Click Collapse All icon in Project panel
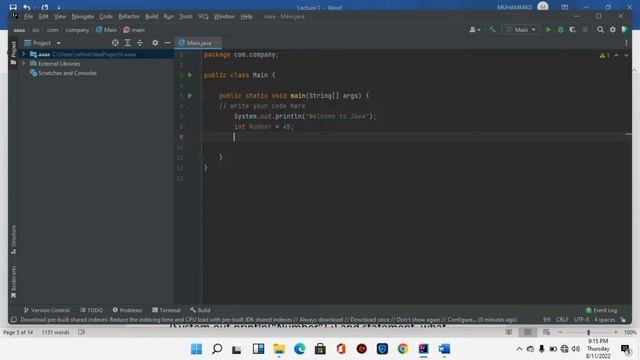Image resolution: width=640 pixels, height=360 pixels. 140,43
